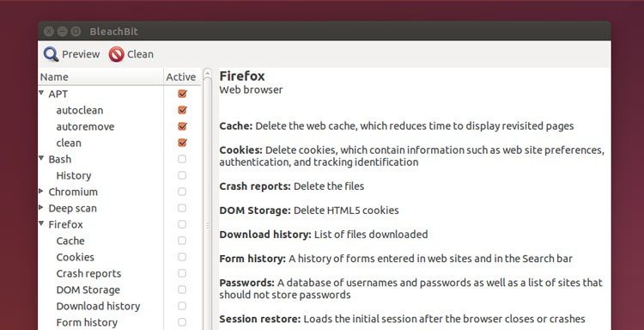Click the scrollbar up arrow

(208, 74)
